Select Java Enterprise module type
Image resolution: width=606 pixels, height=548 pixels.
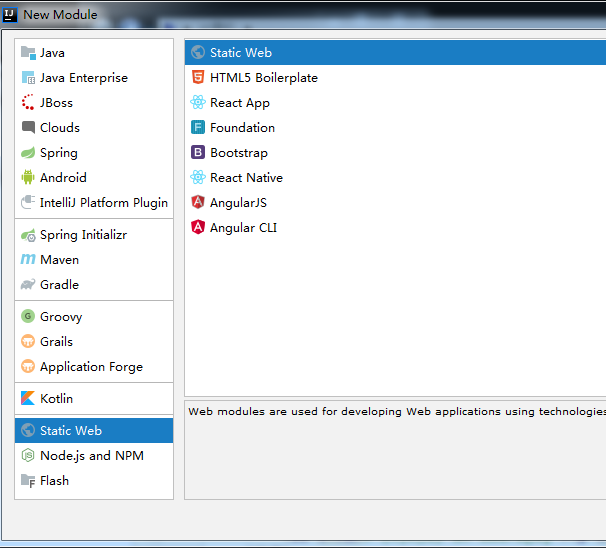click(x=94, y=78)
